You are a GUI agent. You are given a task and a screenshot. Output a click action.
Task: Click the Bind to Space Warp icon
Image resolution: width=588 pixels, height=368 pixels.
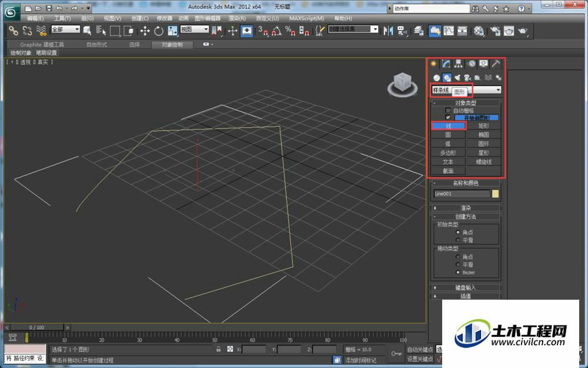[41, 31]
